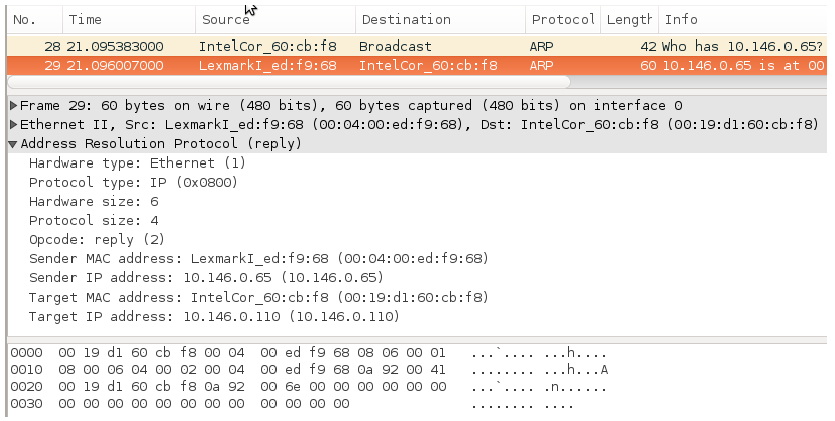Collapse the Address Resolution Protocol section
The width and height of the screenshot is (835, 421).
tap(13, 144)
